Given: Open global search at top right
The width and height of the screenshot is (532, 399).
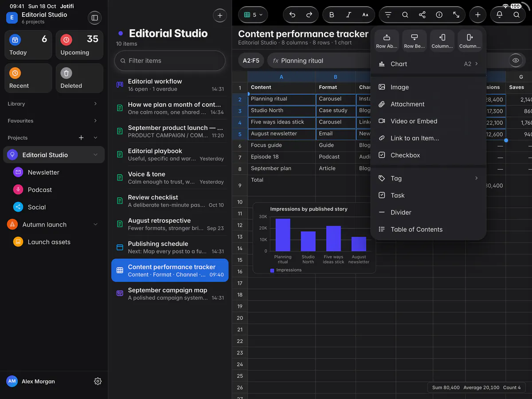Looking at the screenshot, I should coord(516,15).
